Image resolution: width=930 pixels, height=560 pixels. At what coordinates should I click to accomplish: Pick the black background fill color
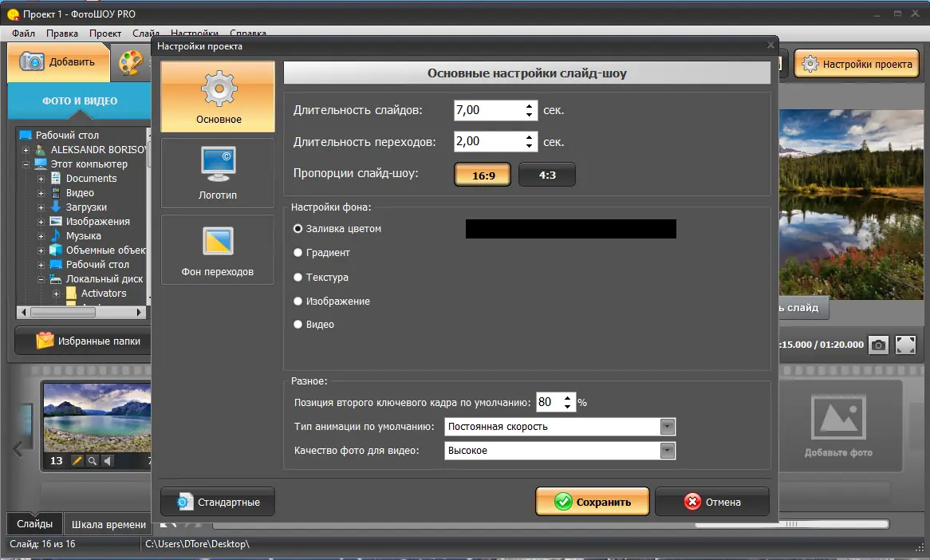[x=570, y=229]
